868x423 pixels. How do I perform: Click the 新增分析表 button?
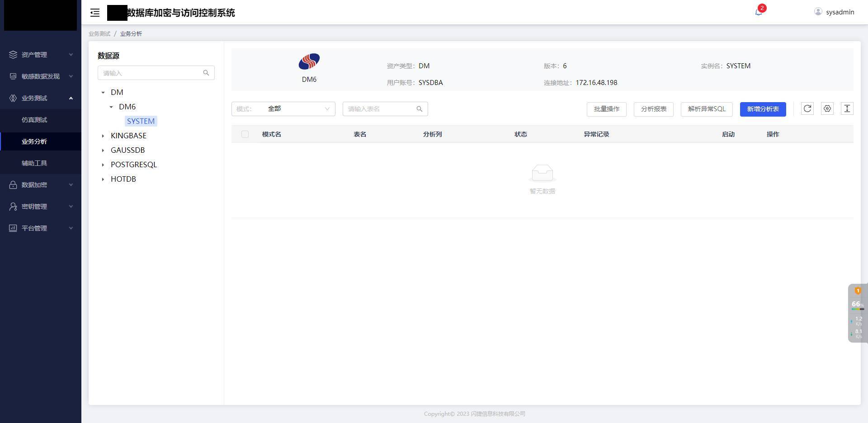point(763,109)
